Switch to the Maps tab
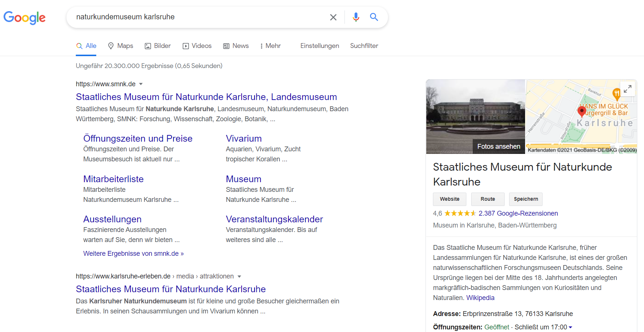 120,46
